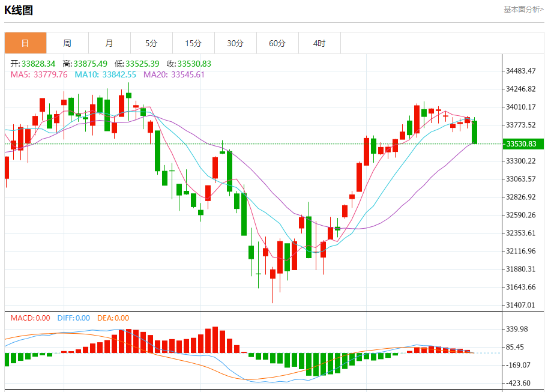Screen dimensions: 548x392
Task: Click the MA5 value 33779.76
Action: click(x=50, y=74)
